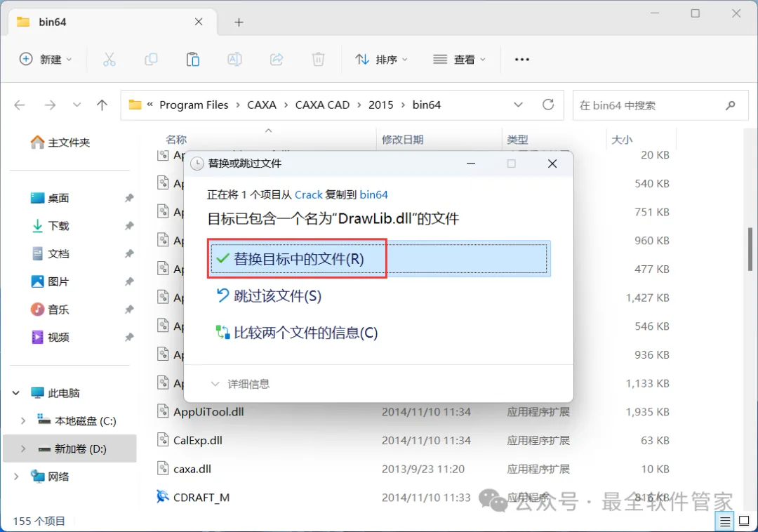Sort by 大小 column header

pyautogui.click(x=622, y=140)
